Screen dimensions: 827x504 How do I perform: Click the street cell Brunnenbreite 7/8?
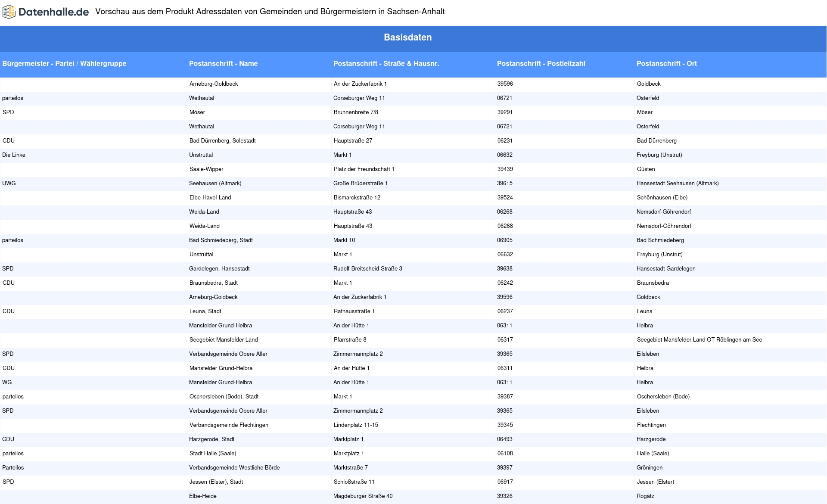(x=356, y=112)
